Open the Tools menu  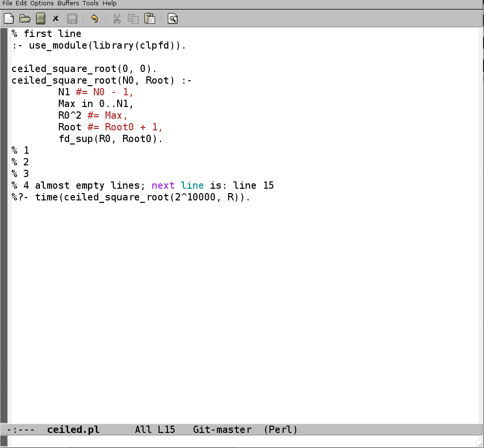click(x=90, y=3)
